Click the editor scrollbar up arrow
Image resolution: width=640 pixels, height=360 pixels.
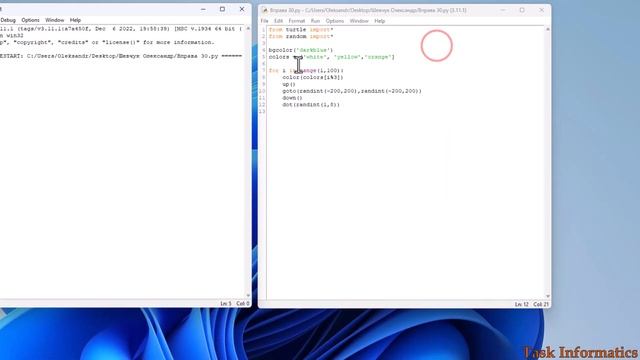click(548, 29)
